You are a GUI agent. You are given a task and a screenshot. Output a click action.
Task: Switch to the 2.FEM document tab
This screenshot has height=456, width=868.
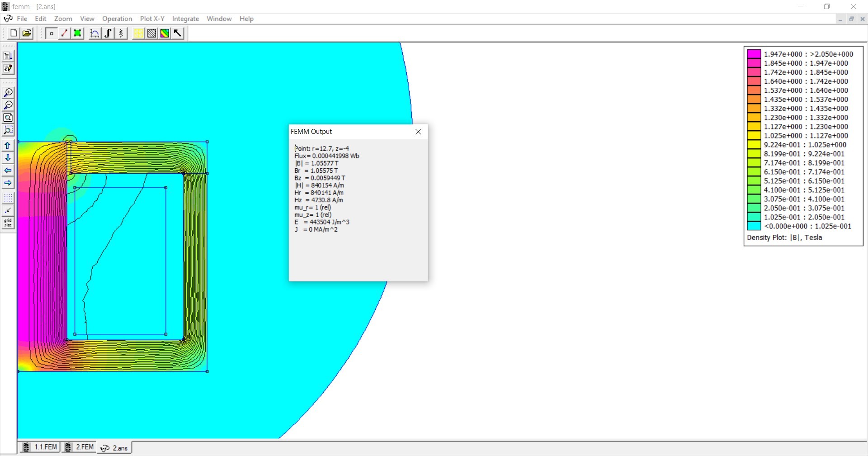tap(79, 447)
